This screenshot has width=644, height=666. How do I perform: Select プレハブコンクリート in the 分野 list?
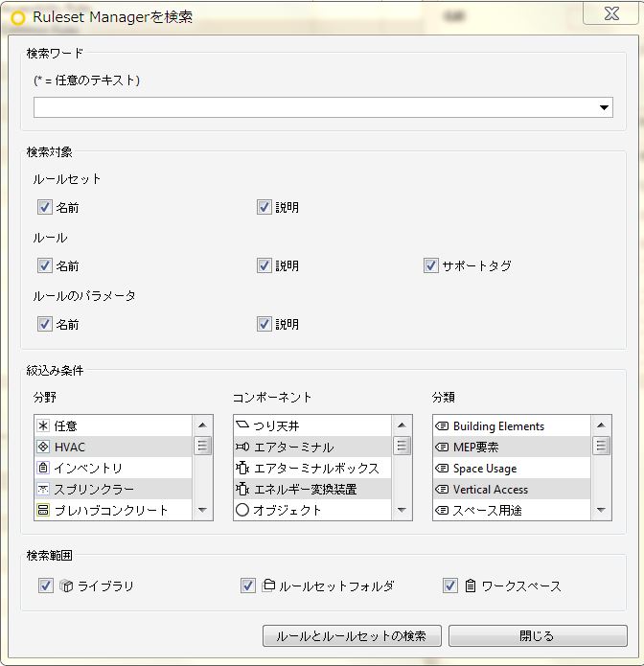113,510
